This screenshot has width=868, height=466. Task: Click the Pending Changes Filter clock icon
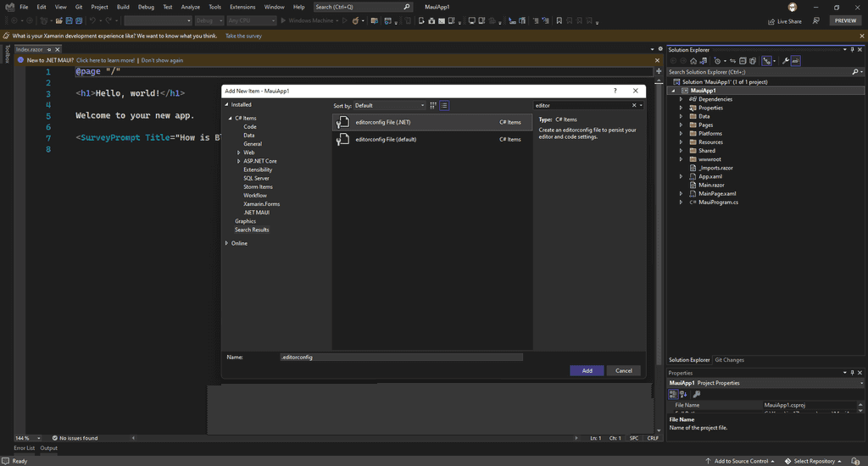717,61
